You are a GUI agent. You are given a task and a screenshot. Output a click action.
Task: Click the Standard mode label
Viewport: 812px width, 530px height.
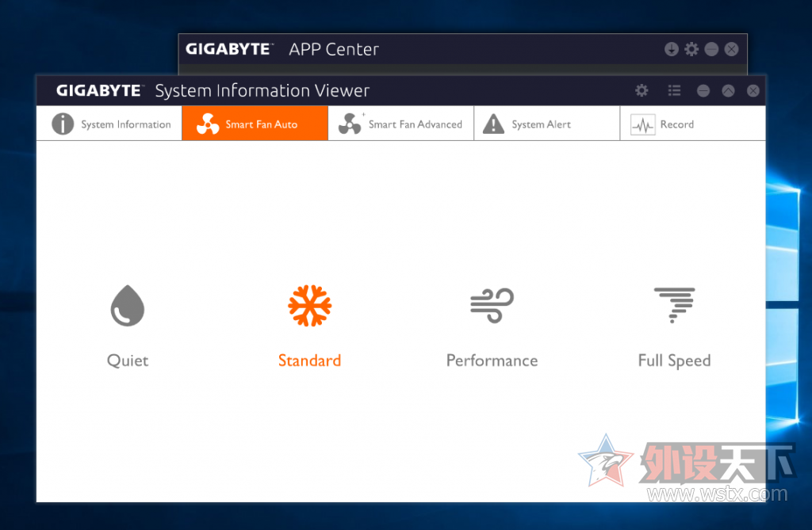tap(310, 360)
